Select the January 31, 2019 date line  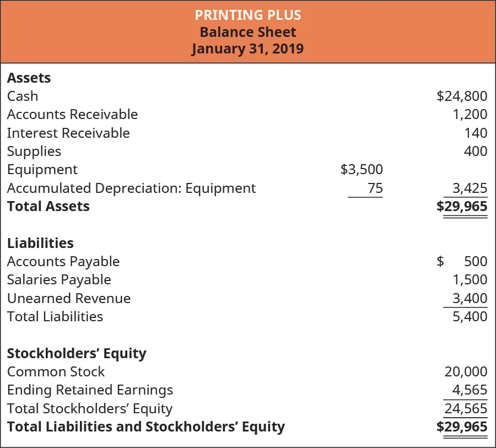tap(248, 48)
